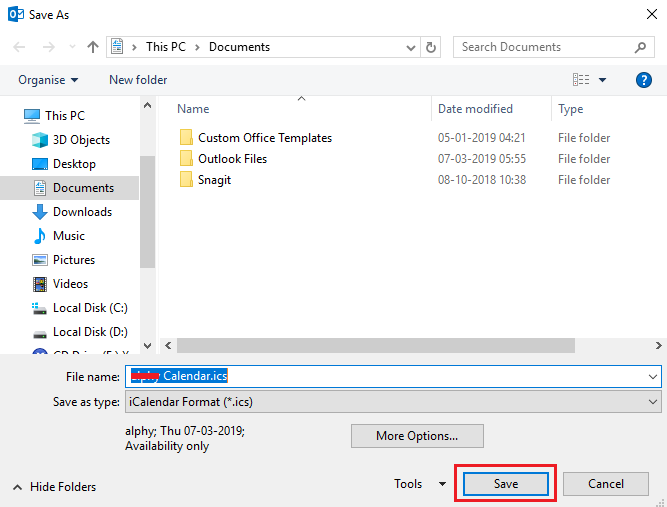The width and height of the screenshot is (667, 507).
Task: Click the More Options button
Action: pos(417,436)
